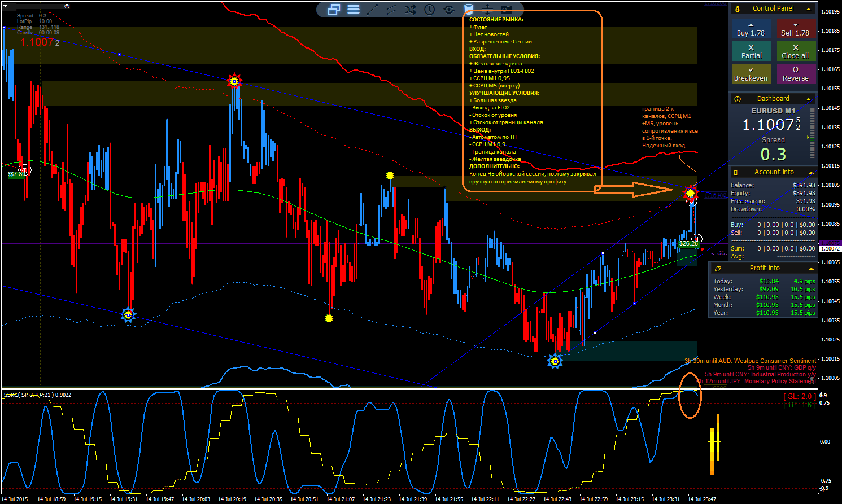Click the smiley icon at top left
The image size is (842, 504).
67,6
